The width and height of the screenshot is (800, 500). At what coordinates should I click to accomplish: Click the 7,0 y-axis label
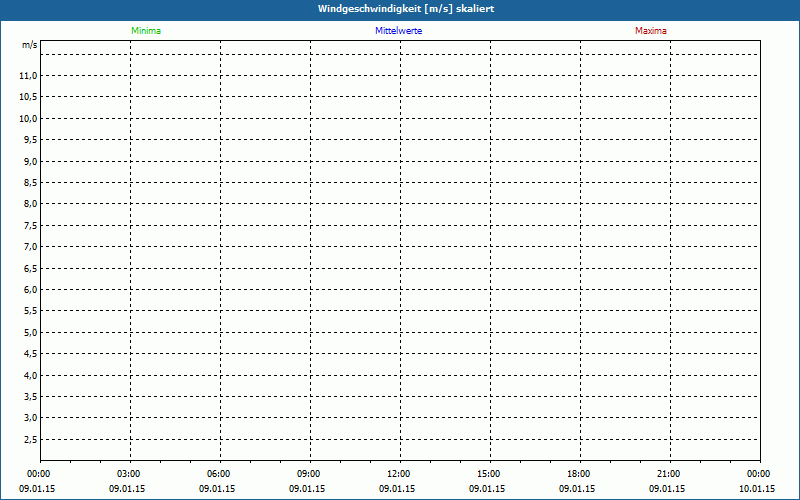click(x=31, y=246)
